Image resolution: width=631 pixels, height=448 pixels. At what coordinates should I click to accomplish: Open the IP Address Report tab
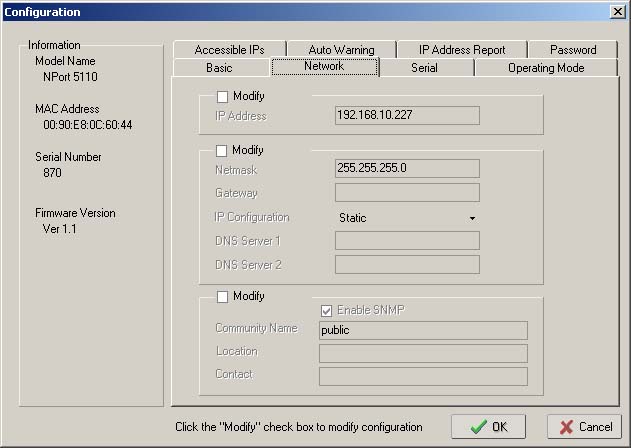461,50
